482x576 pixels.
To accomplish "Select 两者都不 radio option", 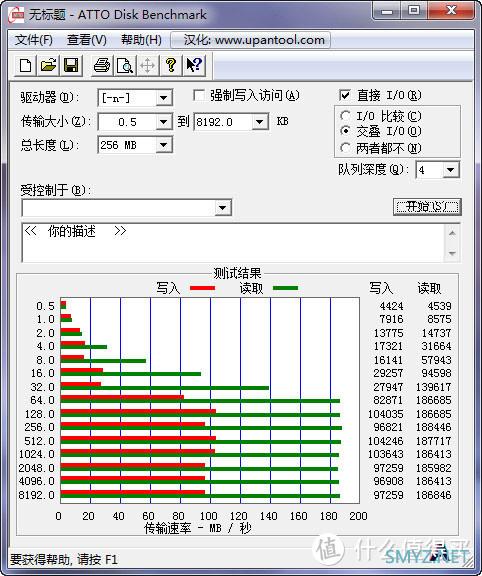I will pos(345,148).
